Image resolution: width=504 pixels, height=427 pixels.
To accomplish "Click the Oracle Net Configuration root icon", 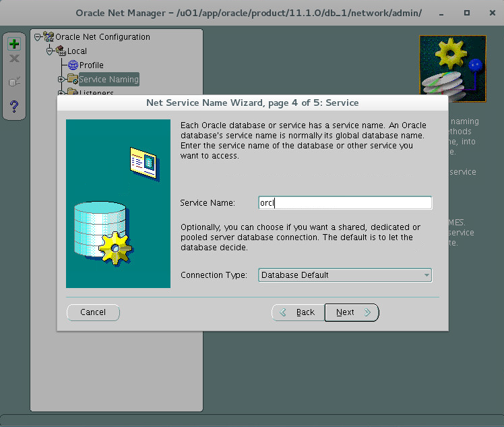I will pyautogui.click(x=49, y=36).
